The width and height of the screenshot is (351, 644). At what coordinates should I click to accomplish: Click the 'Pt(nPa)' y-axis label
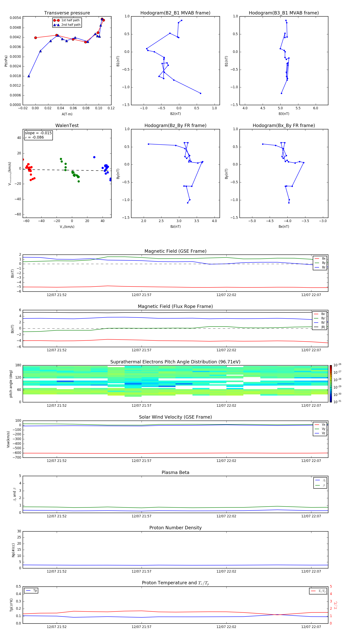(x=6, y=61)
